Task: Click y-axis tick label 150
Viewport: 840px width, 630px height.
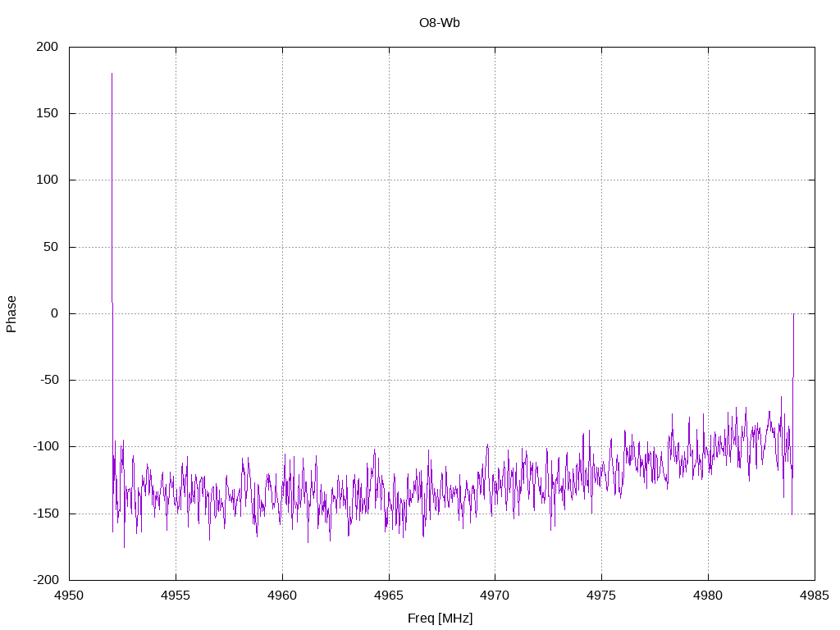Action: click(x=47, y=113)
